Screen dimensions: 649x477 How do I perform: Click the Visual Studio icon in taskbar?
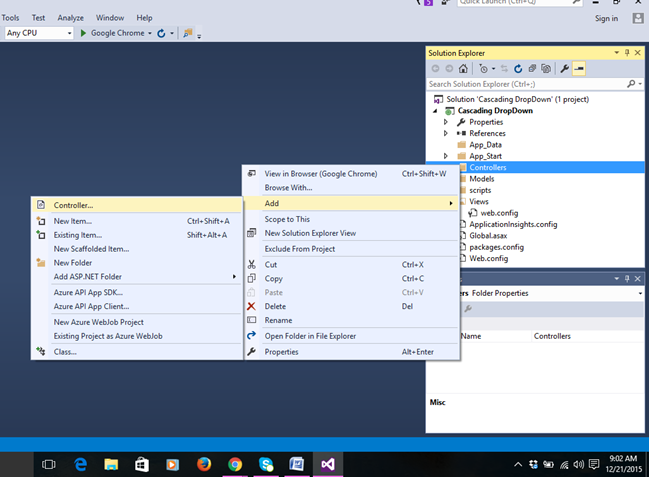(x=327, y=464)
